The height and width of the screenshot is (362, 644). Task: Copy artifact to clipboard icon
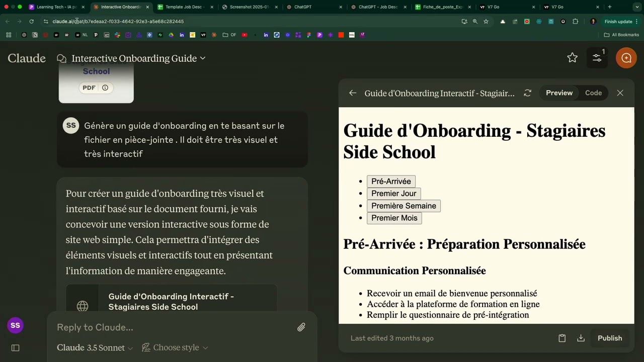[x=562, y=338]
